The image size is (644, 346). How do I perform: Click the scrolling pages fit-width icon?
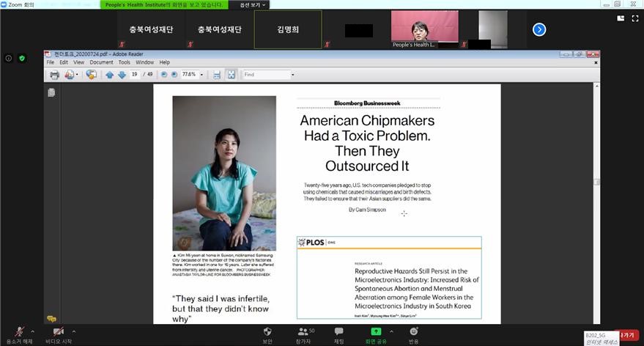217,75
